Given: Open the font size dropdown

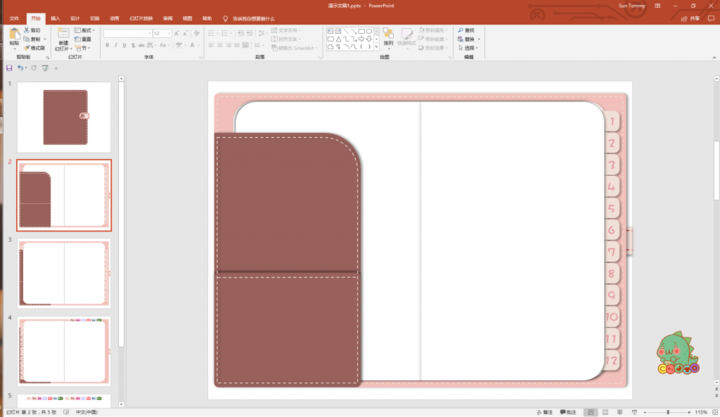Looking at the screenshot, I should pyautogui.click(x=169, y=34).
